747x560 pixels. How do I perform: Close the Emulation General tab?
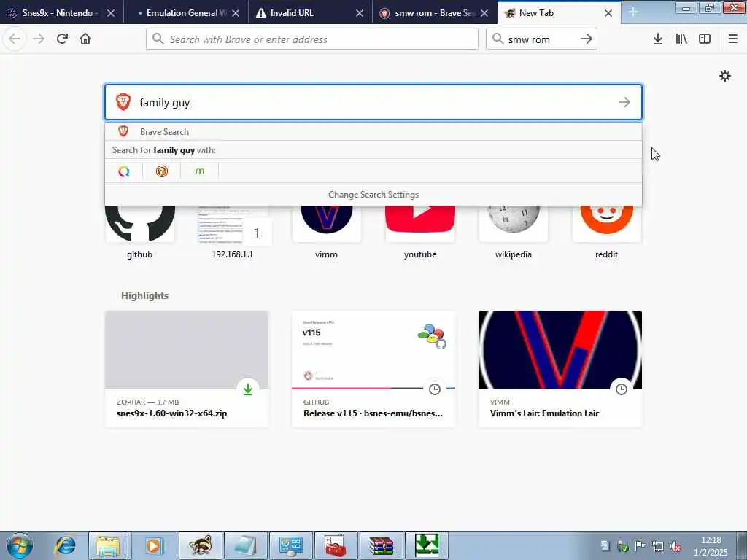click(236, 13)
